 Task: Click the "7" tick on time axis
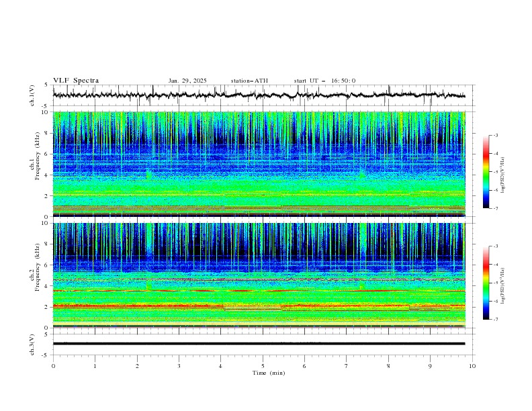(x=347, y=366)
